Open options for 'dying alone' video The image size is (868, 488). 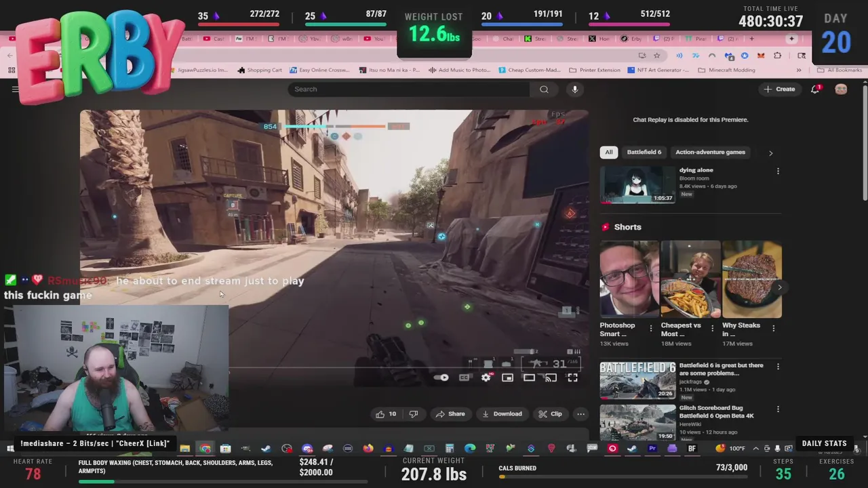[x=778, y=171]
